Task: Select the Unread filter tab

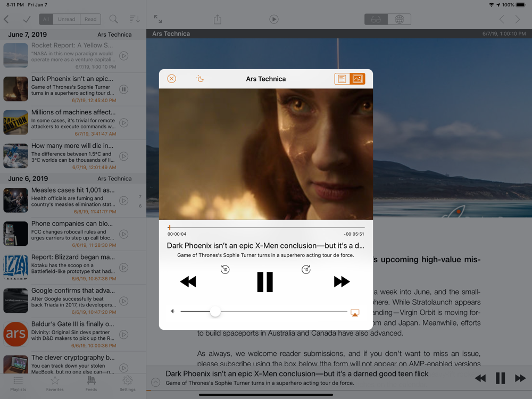Action: (66, 19)
